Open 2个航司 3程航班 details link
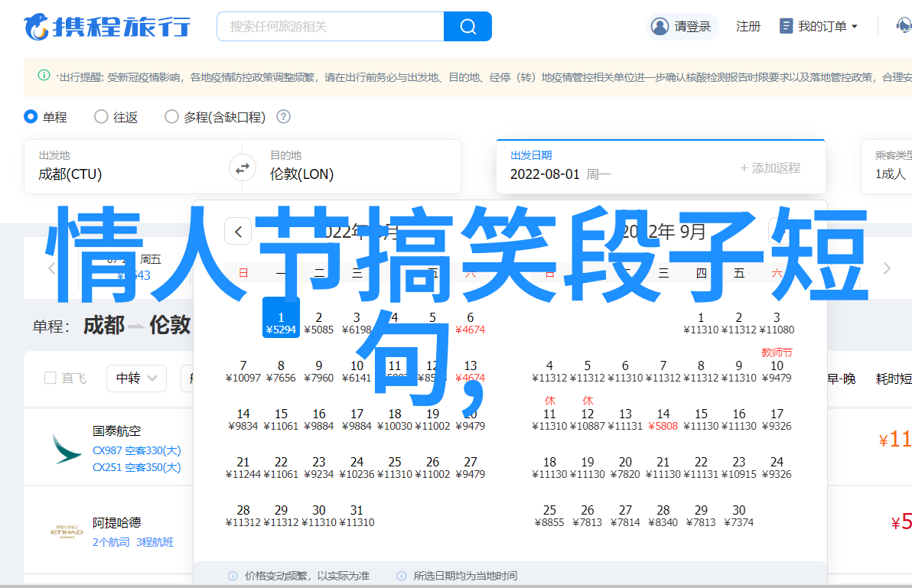The image size is (912, 588). [x=132, y=542]
